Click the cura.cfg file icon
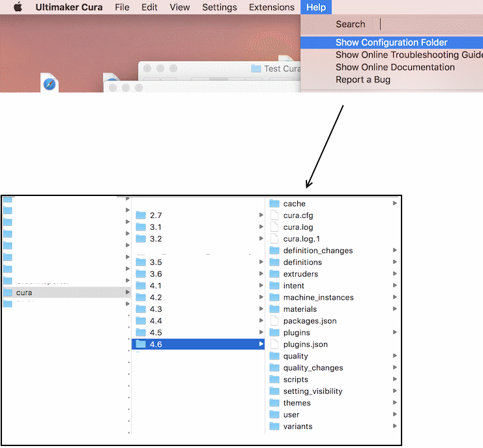 pos(274,215)
